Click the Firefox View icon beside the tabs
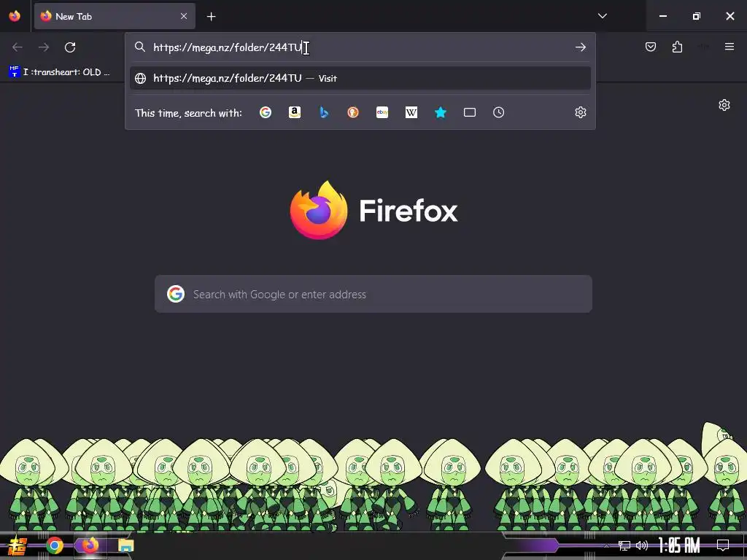Viewport: 747px width, 560px height. (x=15, y=16)
